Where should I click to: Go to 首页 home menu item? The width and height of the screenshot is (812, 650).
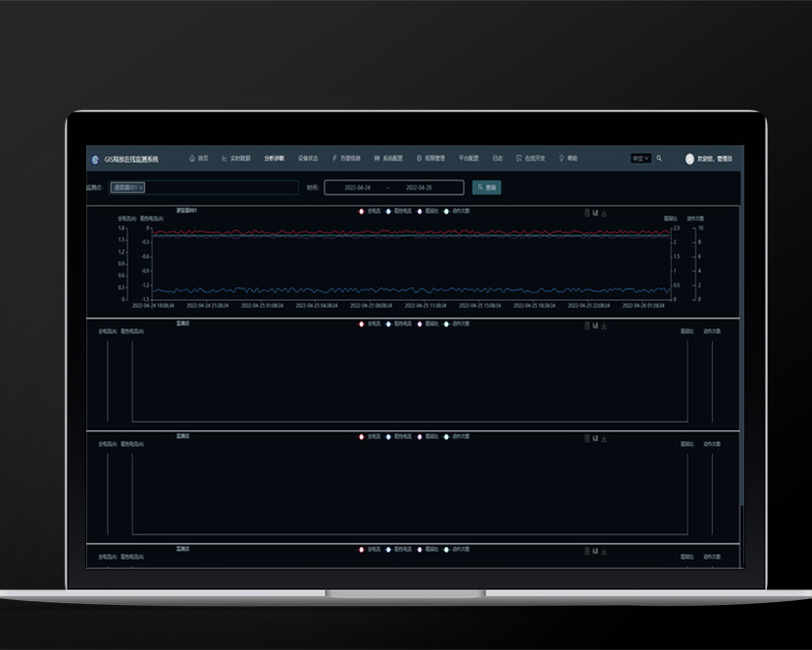point(199,158)
